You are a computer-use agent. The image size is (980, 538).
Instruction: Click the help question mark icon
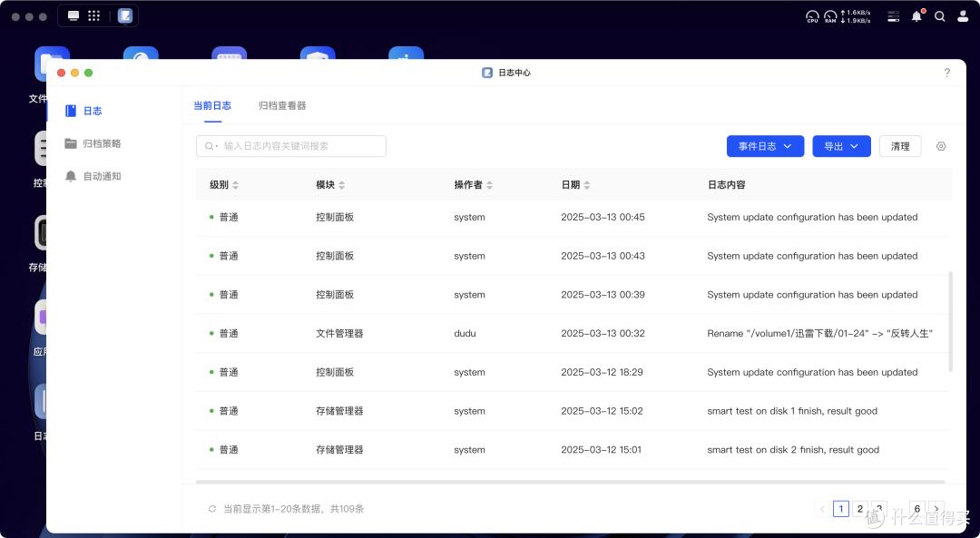[946, 73]
